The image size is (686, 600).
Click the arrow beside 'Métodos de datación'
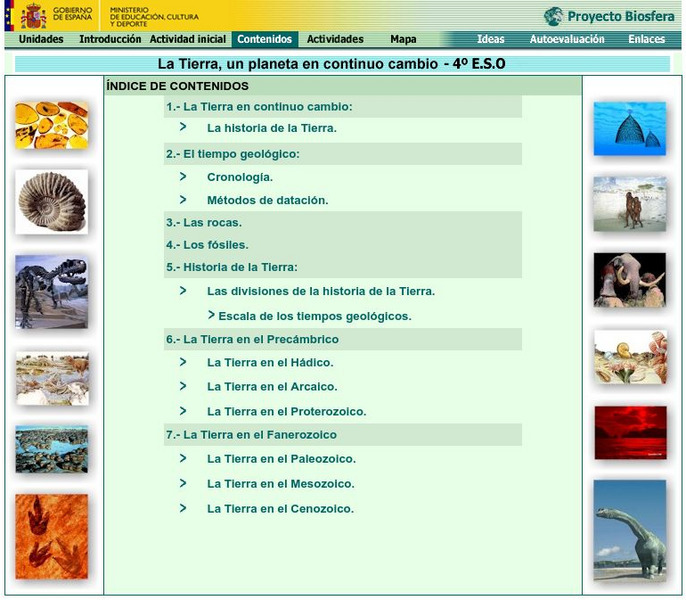(x=183, y=200)
